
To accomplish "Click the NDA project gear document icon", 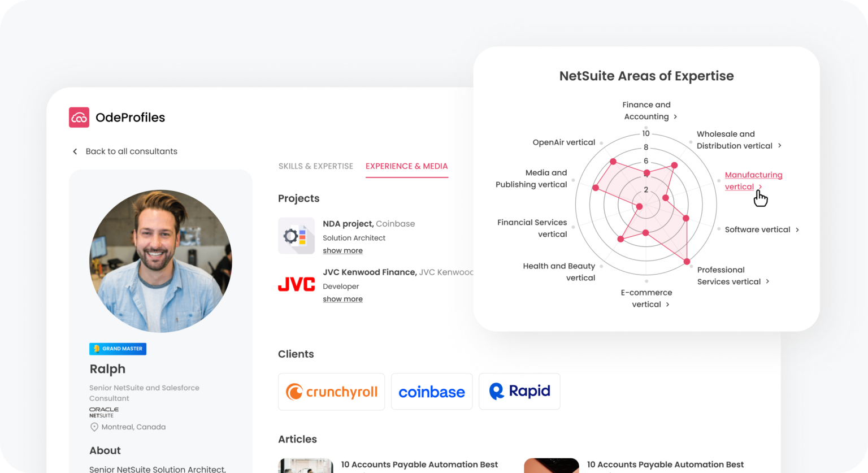I will pos(296,236).
